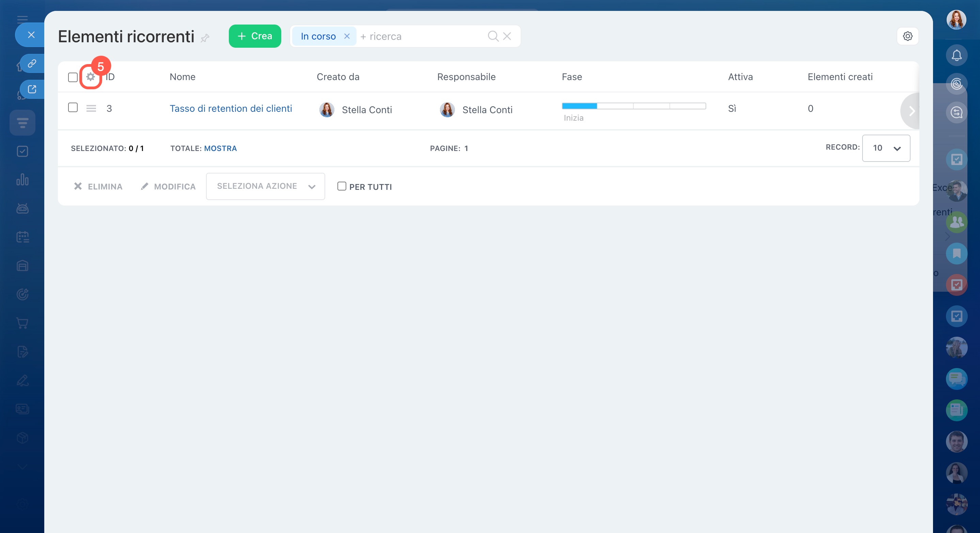Image resolution: width=980 pixels, height=533 pixels.
Task: Open in new window icon on side panel
Action: coord(32,89)
